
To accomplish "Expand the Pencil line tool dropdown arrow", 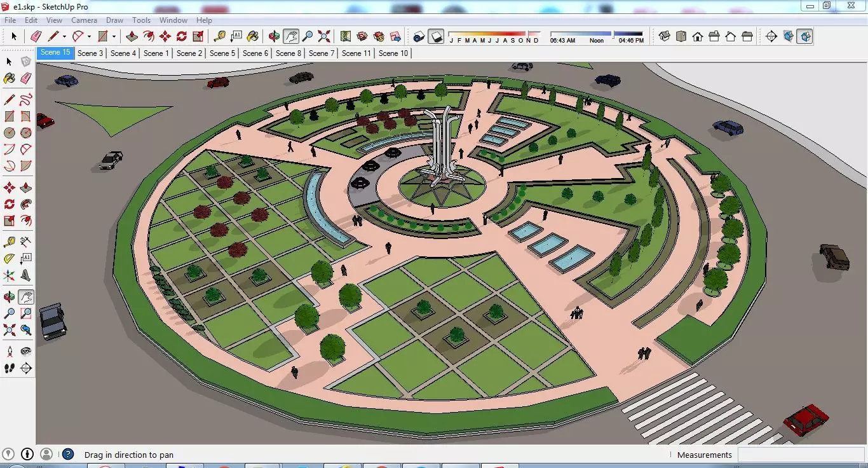I will (64, 36).
